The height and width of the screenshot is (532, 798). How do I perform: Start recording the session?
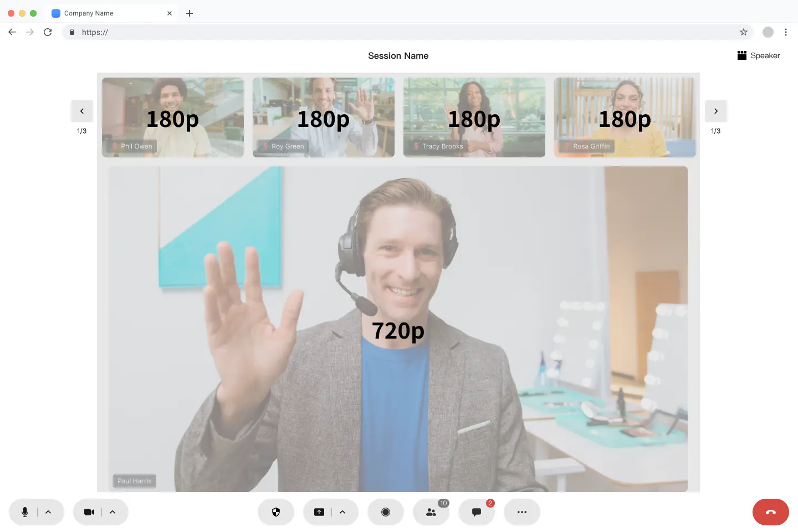pos(386,511)
